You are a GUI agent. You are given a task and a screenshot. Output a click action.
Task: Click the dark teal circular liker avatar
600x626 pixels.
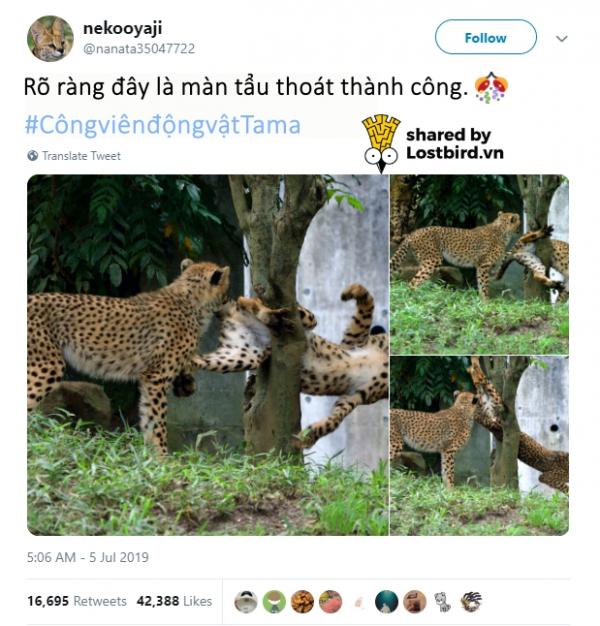click(386, 602)
